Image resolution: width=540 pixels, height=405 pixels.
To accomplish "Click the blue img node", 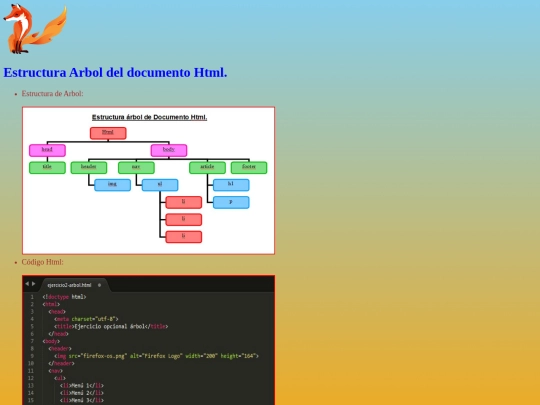I will tap(112, 185).
